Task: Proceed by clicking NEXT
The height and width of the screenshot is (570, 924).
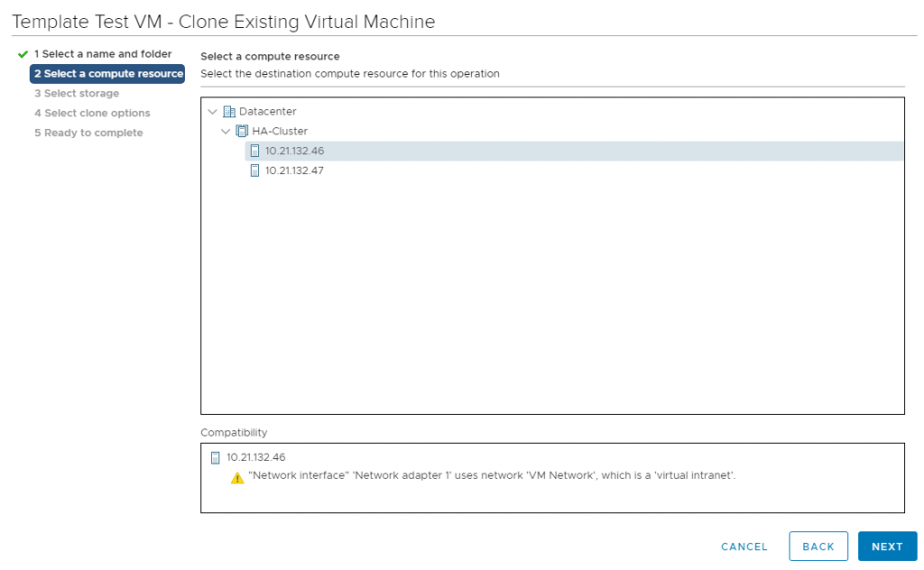Action: (887, 546)
